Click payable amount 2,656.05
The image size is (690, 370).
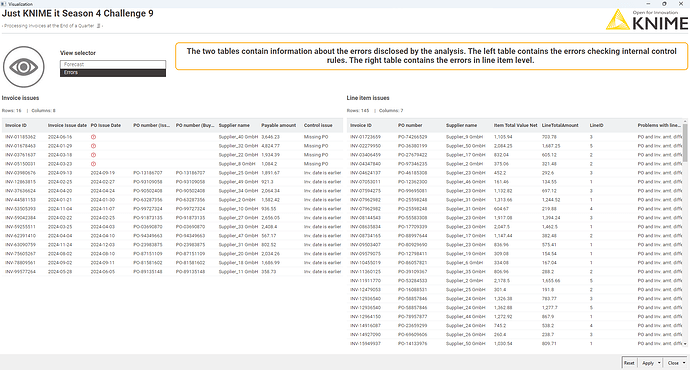tap(271, 218)
